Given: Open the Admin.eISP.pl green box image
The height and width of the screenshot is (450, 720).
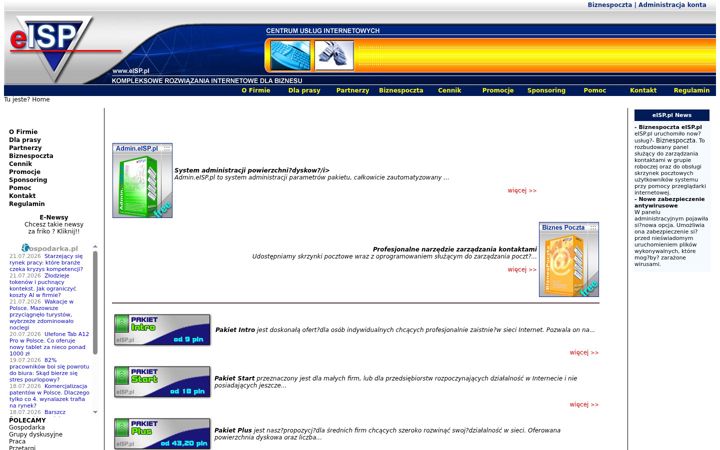Looking at the screenshot, I should point(142,180).
